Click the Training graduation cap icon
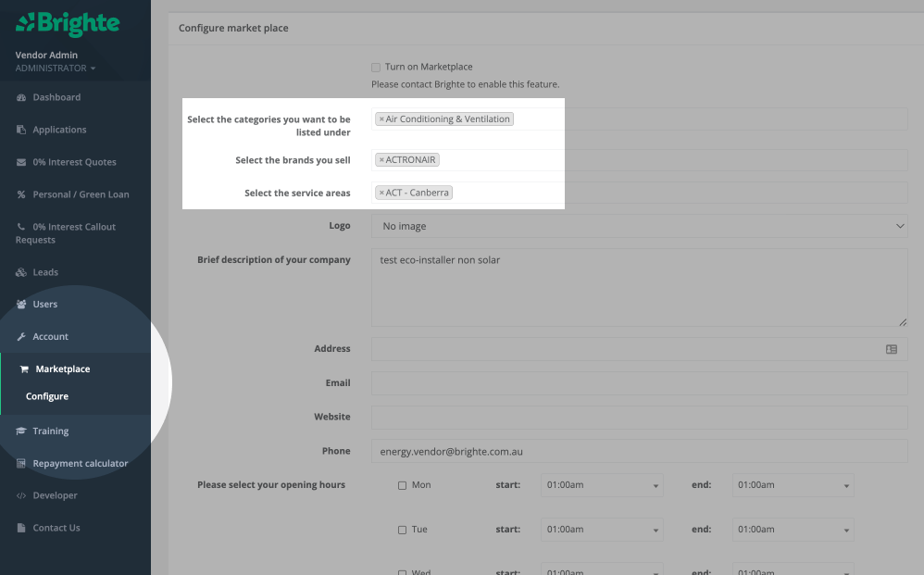Screen dimensions: 924x575 pos(21,431)
